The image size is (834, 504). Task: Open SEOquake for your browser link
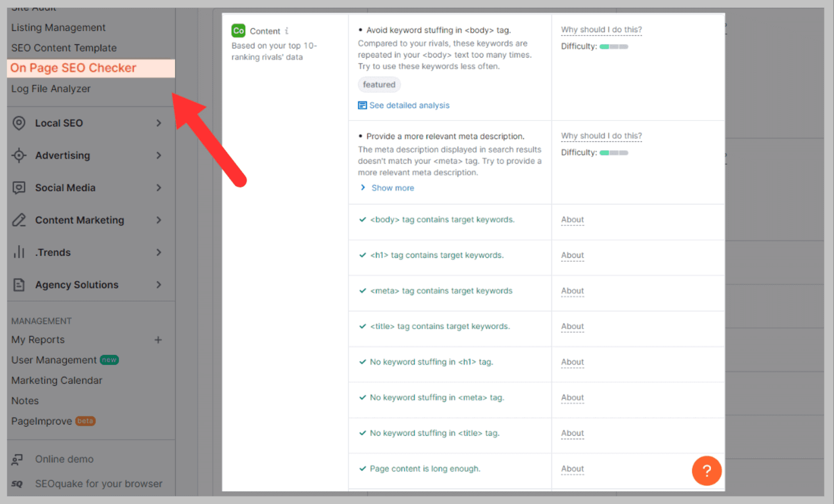coord(99,484)
